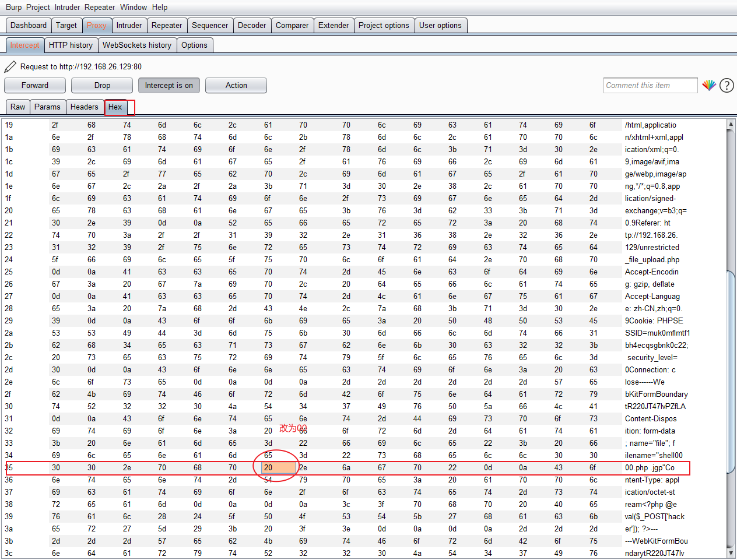Click the vertical scrollbar thumb
This screenshot has width=737, height=560.
pyautogui.click(x=731, y=372)
